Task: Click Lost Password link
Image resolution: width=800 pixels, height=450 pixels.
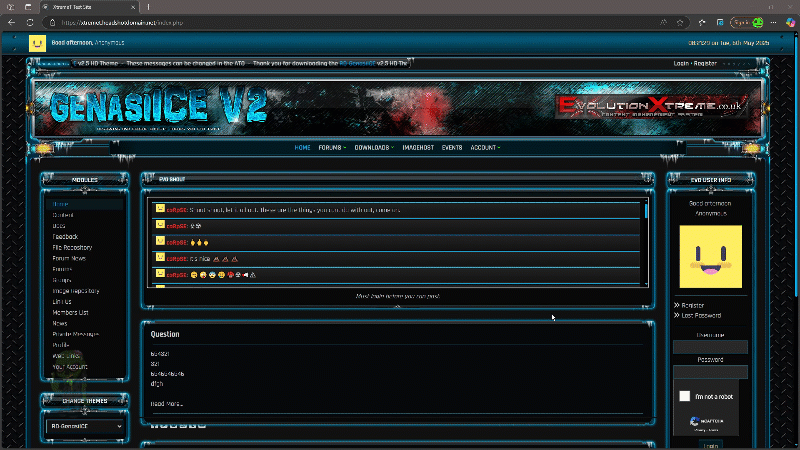Action: (x=701, y=315)
